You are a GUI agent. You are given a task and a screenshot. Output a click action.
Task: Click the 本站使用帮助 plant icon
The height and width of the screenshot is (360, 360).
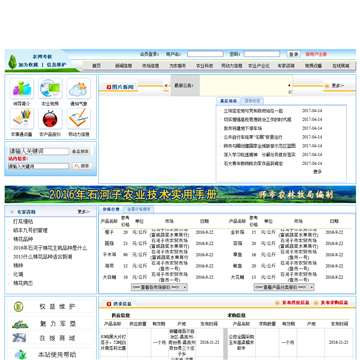coord(20,354)
